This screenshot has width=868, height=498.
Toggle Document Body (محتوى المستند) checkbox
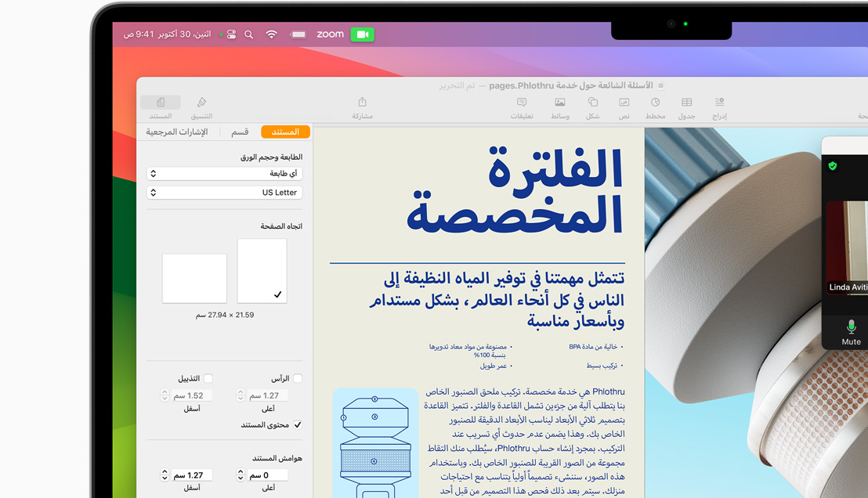(298, 425)
